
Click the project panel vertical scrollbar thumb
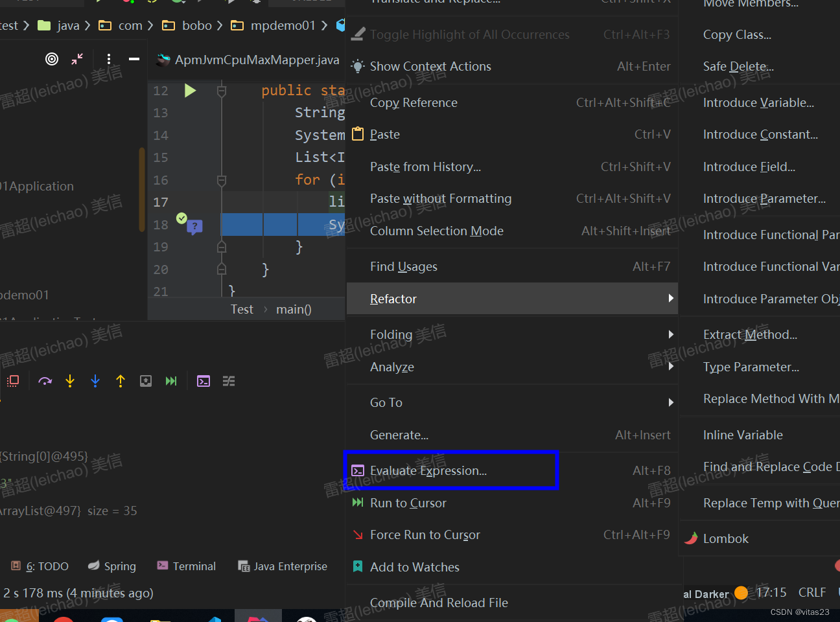(141, 190)
